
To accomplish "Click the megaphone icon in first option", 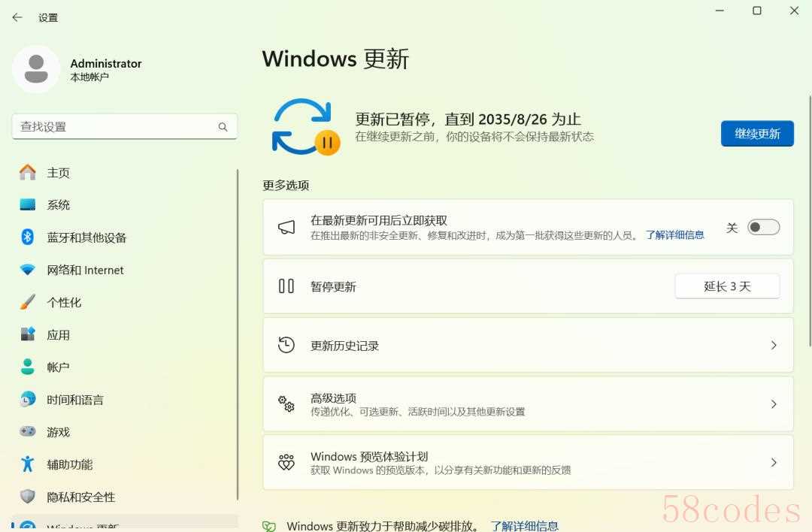I will tap(286, 227).
